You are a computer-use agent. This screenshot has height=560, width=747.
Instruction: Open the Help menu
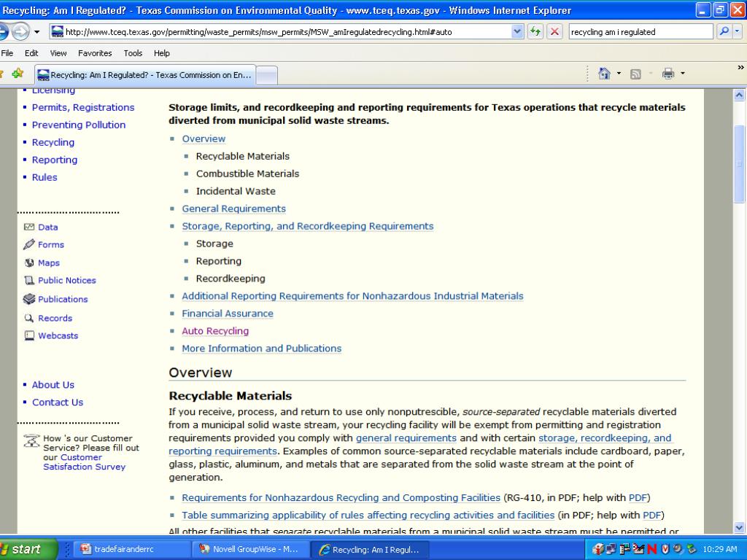pos(161,53)
